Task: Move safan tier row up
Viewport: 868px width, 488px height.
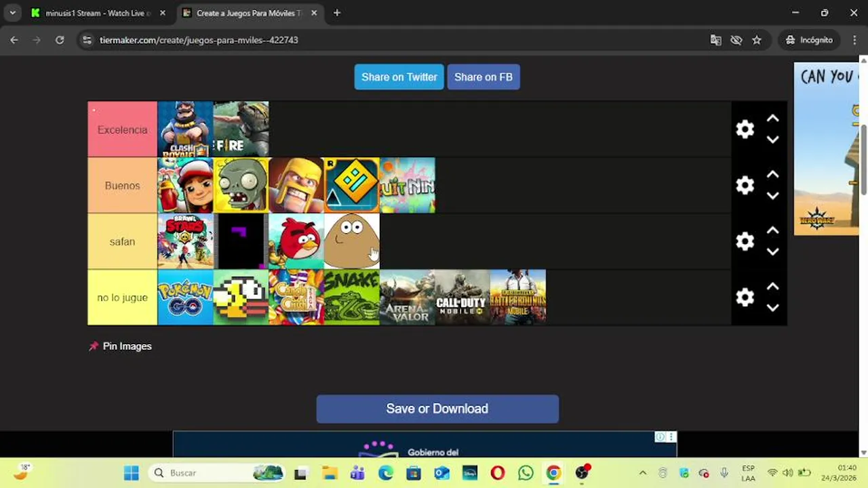Action: pos(772,230)
